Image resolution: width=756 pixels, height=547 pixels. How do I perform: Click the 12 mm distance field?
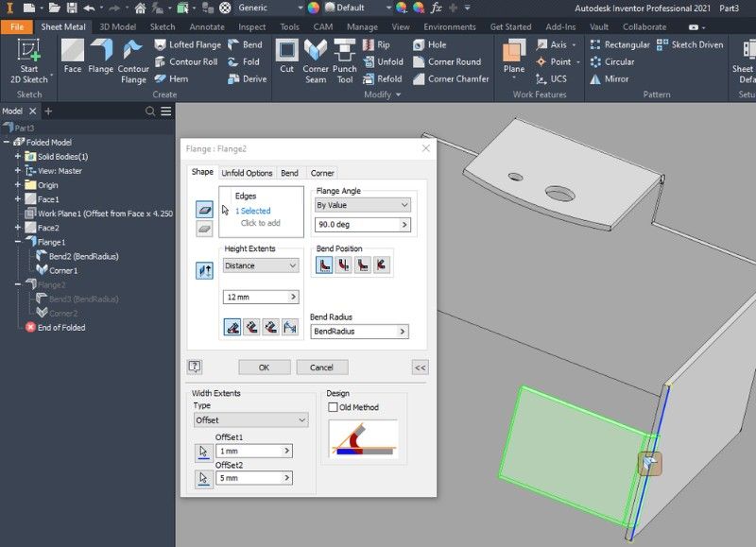pyautogui.click(x=261, y=297)
